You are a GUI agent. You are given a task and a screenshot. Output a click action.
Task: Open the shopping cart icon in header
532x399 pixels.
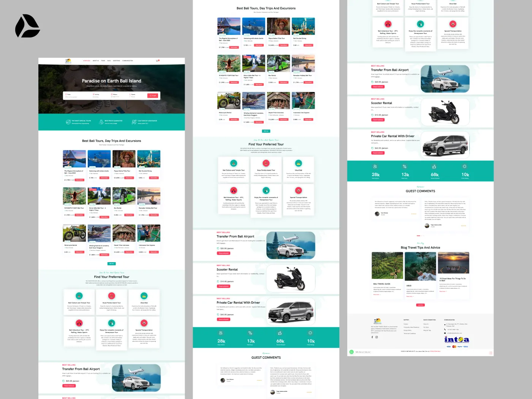[157, 61]
